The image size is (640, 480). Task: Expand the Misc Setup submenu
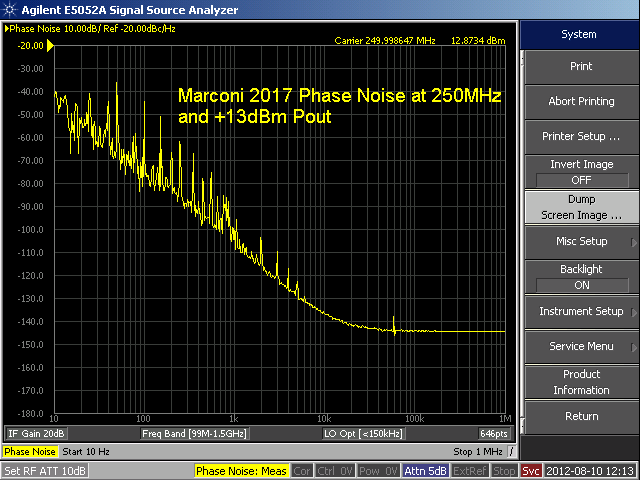pos(581,242)
